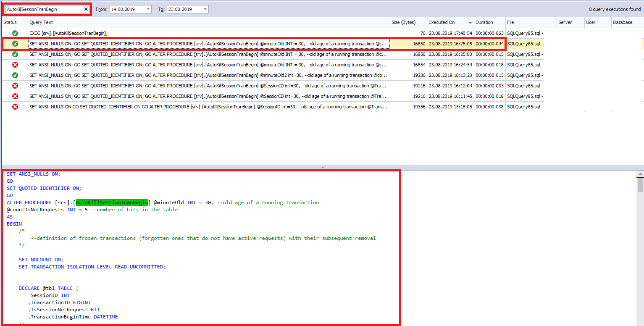
Task: Click the 23.08.2019 16:13:20 Executed On cell
Action: pos(450,75)
